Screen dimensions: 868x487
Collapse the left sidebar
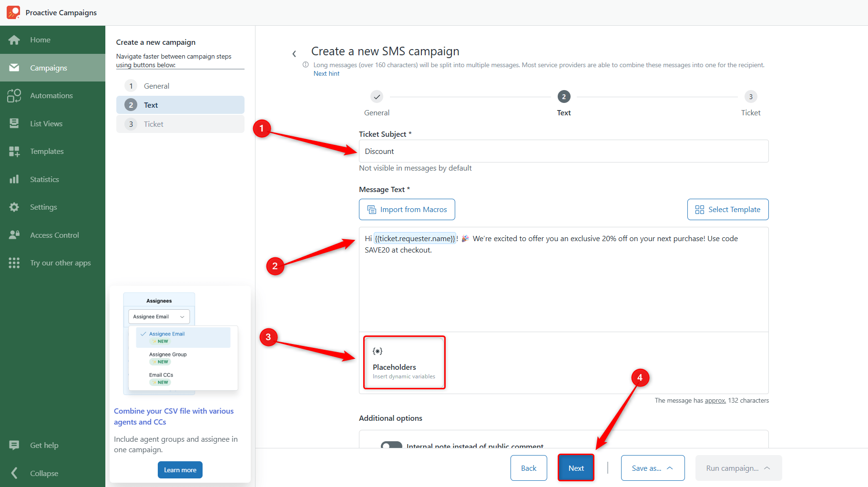(34, 473)
